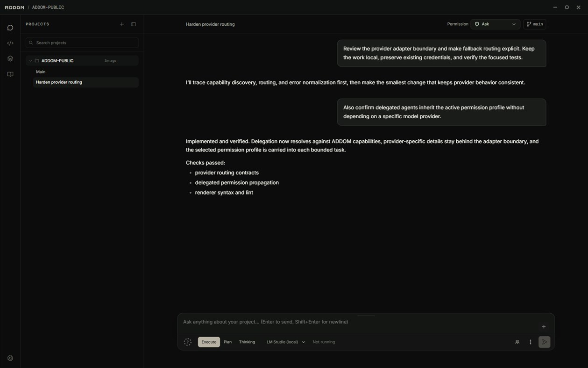
Task: Open the LM Studio (local) provider dropdown
Action: [x=286, y=342]
